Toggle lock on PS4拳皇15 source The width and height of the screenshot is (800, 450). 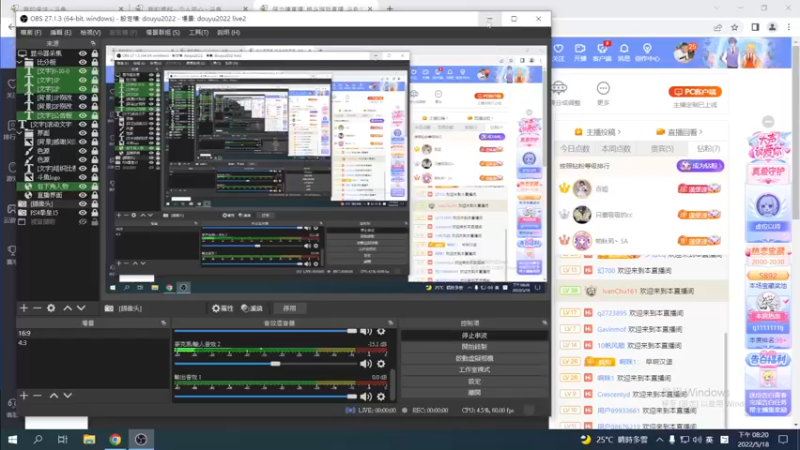[x=95, y=213]
